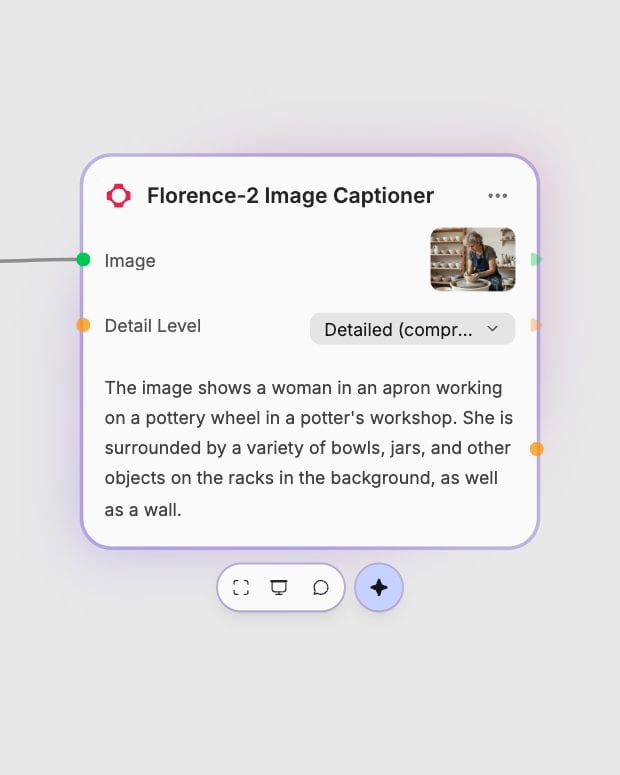Click the green Image output arrow port
This screenshot has width=620, height=775.
coord(536,259)
